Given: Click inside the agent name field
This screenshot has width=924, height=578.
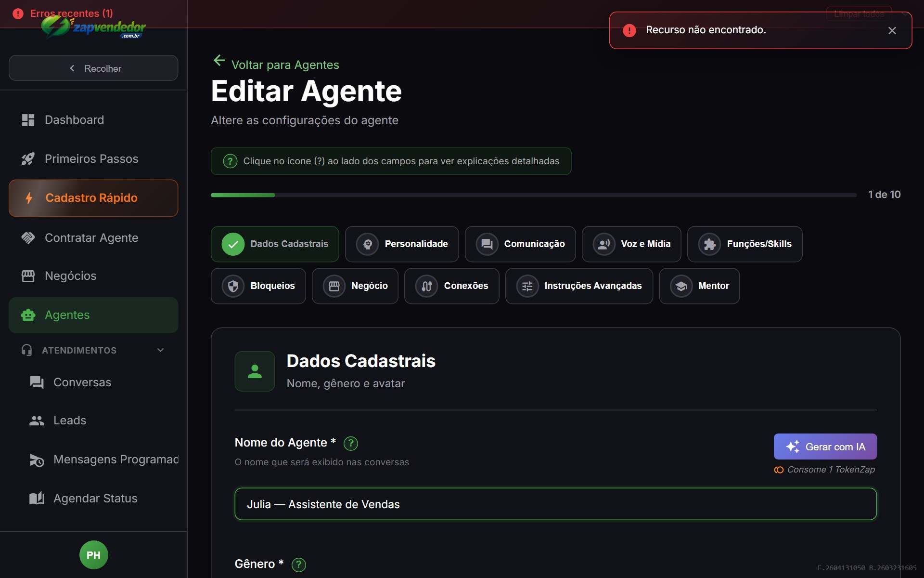Looking at the screenshot, I should click(x=553, y=504).
